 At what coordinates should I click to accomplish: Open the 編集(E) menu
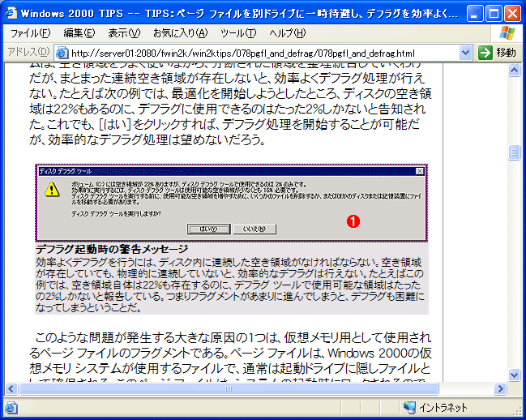click(x=79, y=33)
